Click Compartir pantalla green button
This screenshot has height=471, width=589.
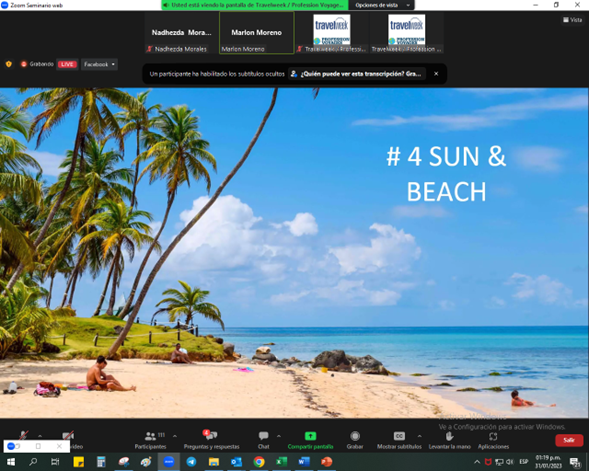pyautogui.click(x=310, y=440)
